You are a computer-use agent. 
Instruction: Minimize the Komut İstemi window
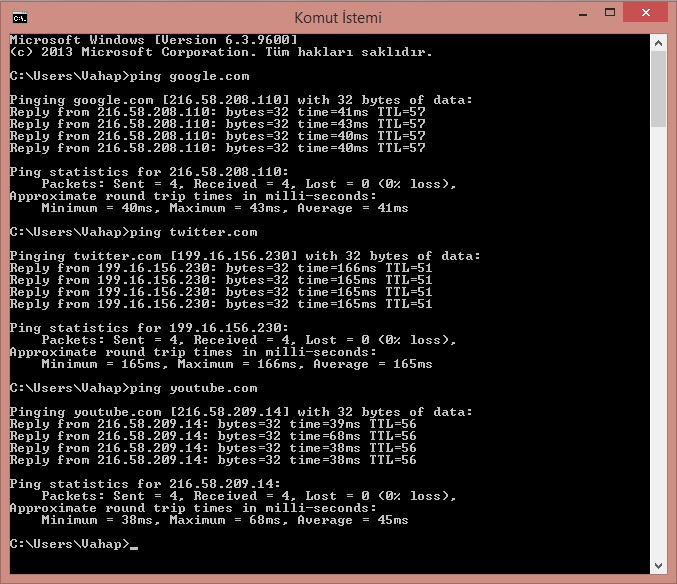tap(583, 14)
